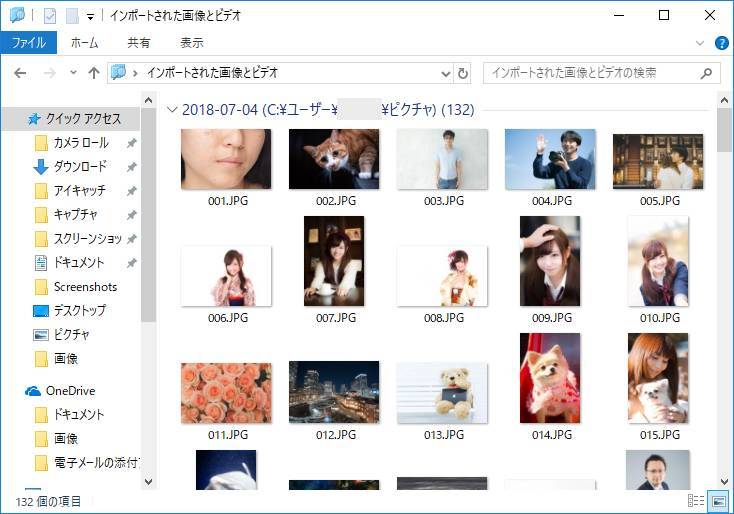Click the search magnifier icon
This screenshot has height=514, width=734.
click(x=706, y=73)
